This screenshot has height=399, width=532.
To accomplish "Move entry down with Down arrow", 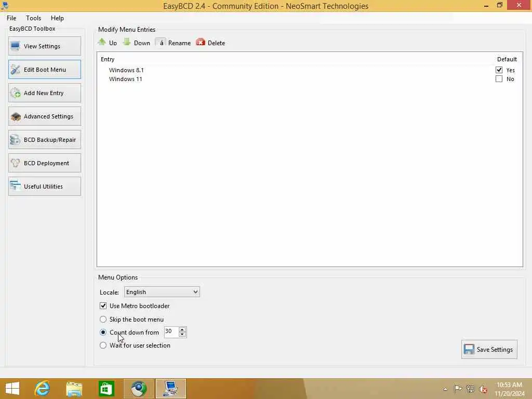I will (127, 42).
